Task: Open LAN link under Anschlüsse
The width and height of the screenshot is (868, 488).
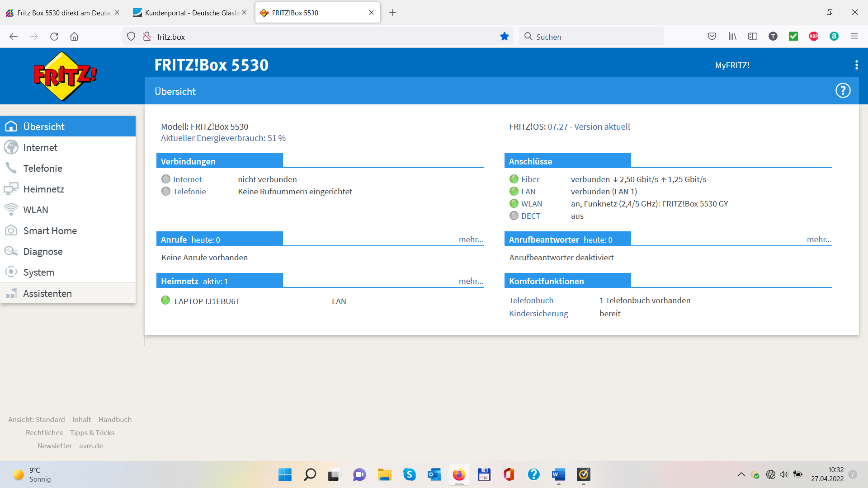Action: click(x=528, y=192)
